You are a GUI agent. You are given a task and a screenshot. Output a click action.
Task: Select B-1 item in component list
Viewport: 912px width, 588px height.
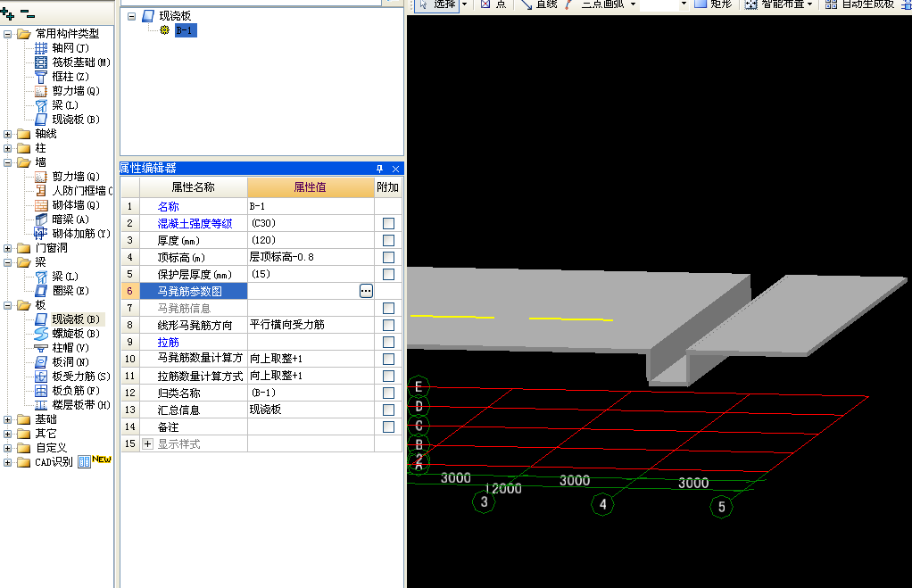click(x=186, y=30)
